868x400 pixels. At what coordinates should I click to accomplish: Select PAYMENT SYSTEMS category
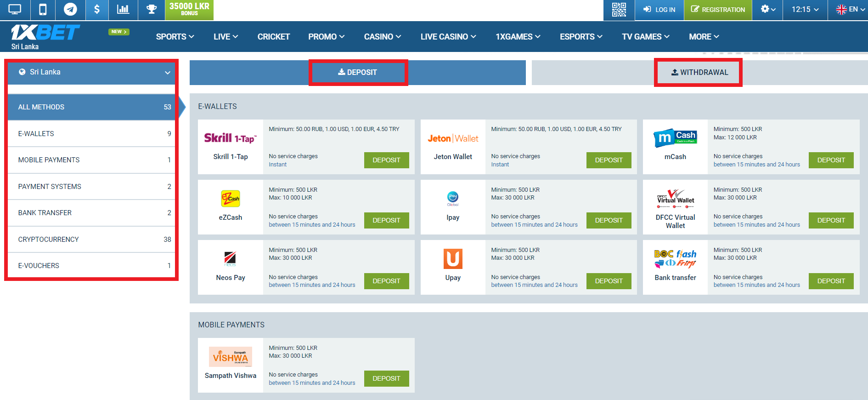click(x=92, y=187)
